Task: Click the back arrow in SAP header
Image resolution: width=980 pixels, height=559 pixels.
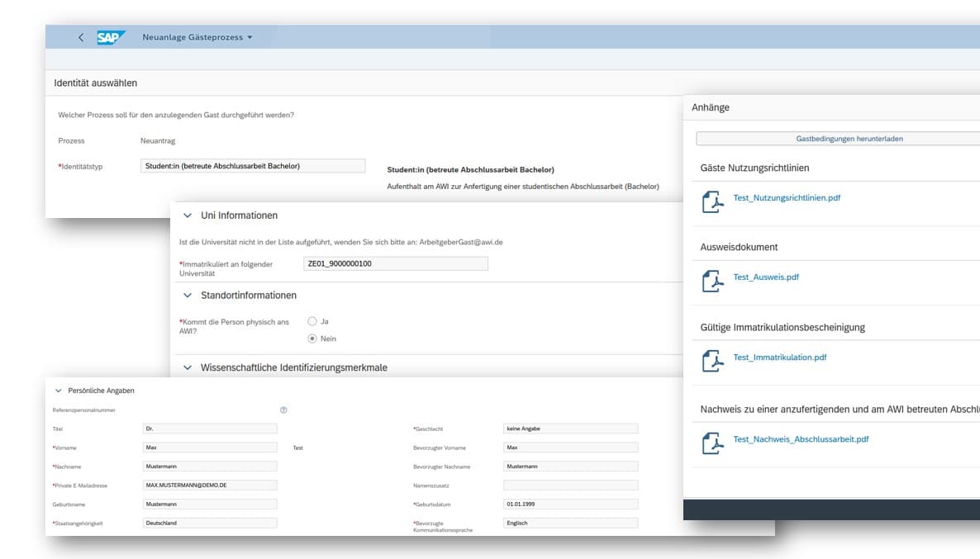Action: pyautogui.click(x=80, y=37)
